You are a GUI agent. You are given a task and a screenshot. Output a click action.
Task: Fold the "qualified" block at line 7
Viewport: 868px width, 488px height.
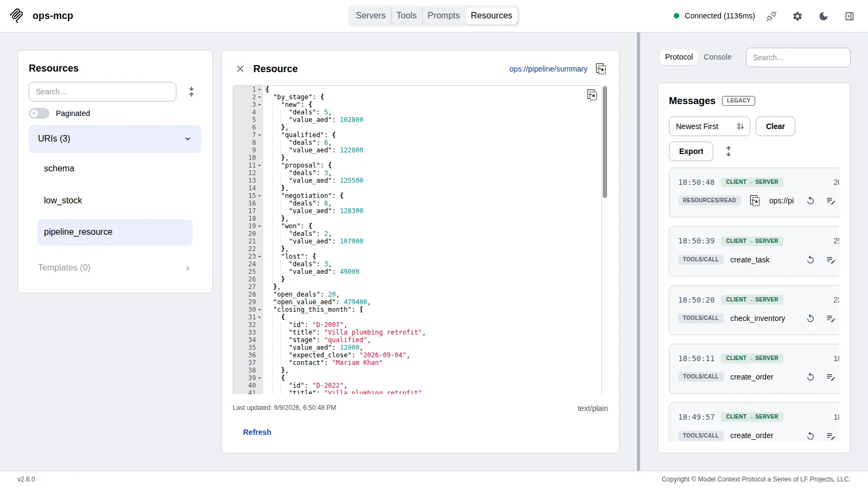[260, 135]
